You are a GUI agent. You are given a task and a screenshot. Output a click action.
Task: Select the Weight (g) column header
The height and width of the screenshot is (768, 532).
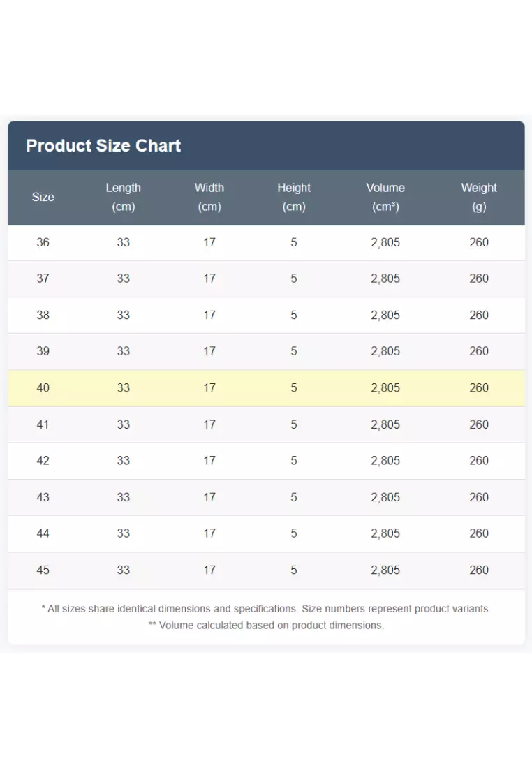pos(479,197)
